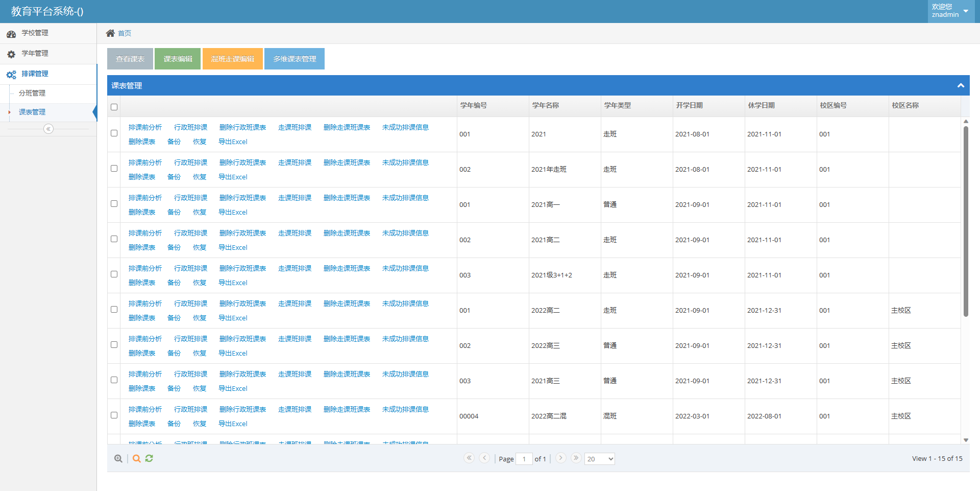Go to 首页 breadcrumb link
Viewport: 980px width, 491px height.
pyautogui.click(x=125, y=33)
